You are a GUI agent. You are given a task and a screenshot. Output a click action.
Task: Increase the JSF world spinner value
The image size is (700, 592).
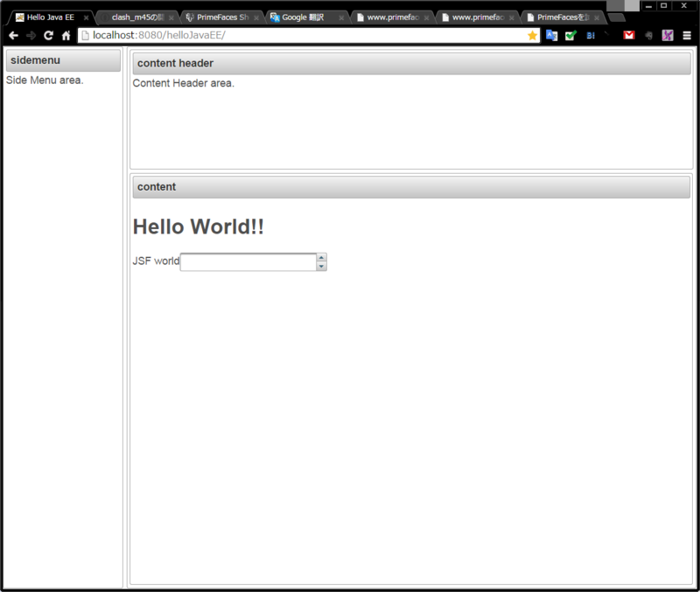tap(321, 257)
